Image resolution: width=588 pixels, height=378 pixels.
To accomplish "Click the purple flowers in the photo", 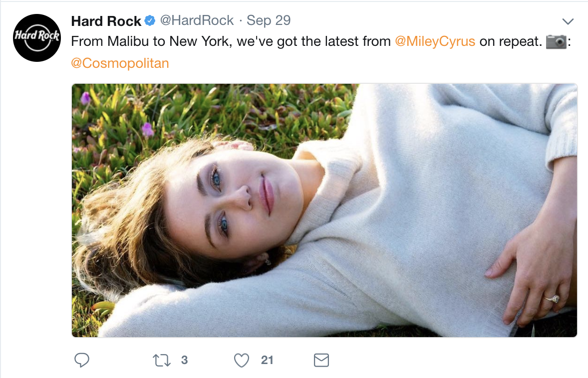I will [147, 129].
